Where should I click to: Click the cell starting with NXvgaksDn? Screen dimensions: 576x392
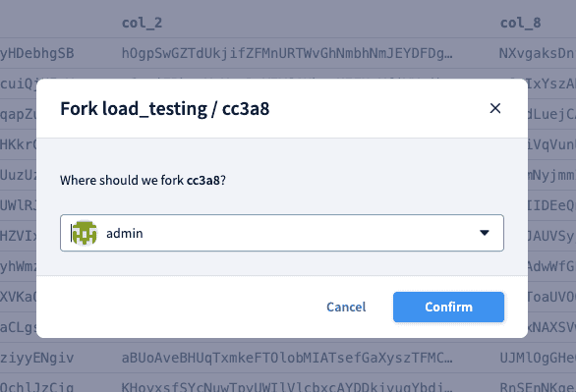click(537, 53)
